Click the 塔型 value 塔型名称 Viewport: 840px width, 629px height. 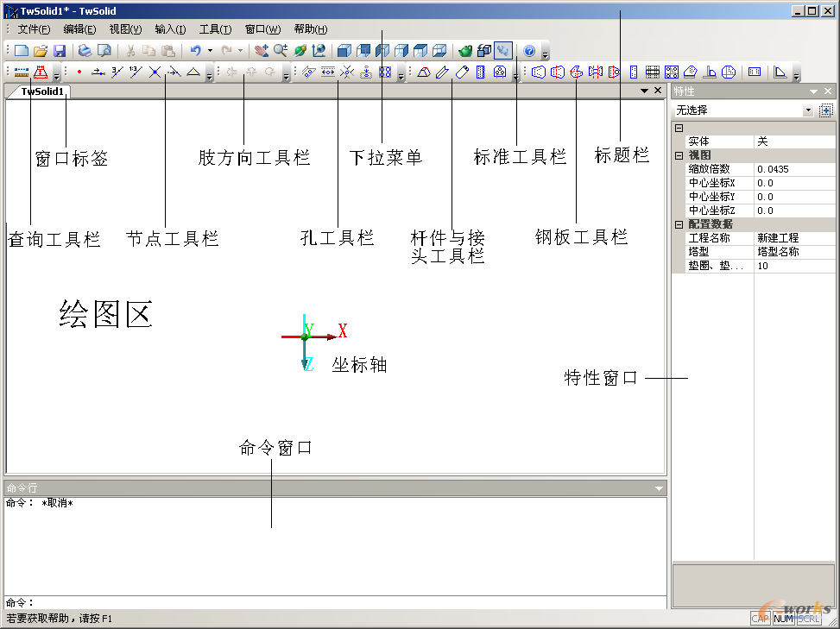click(x=794, y=252)
